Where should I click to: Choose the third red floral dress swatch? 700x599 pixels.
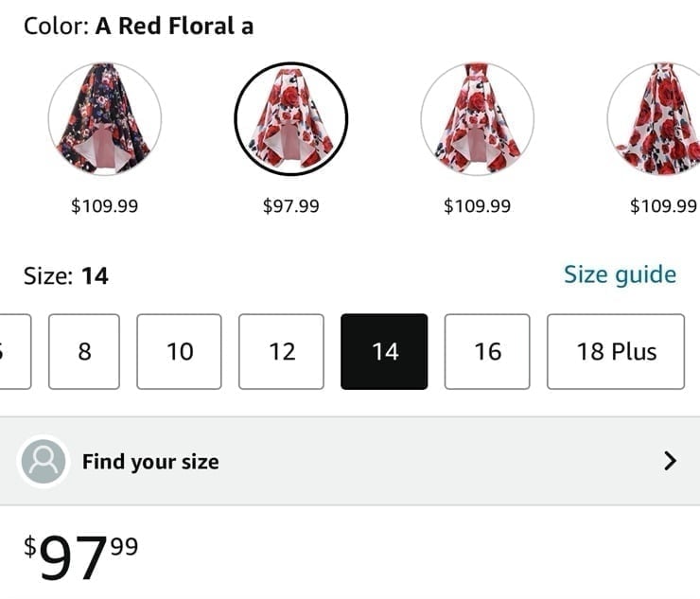coord(478,119)
